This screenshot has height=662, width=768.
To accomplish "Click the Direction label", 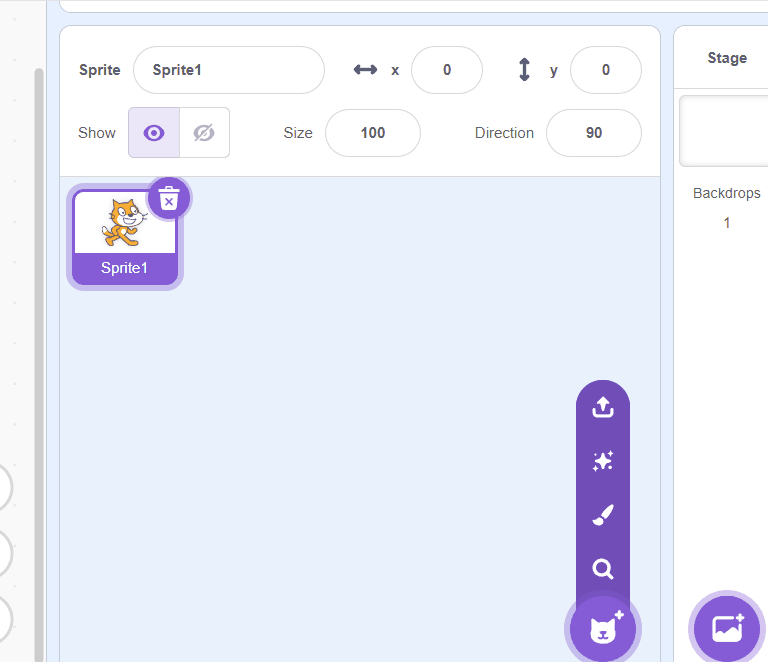I will (504, 133).
